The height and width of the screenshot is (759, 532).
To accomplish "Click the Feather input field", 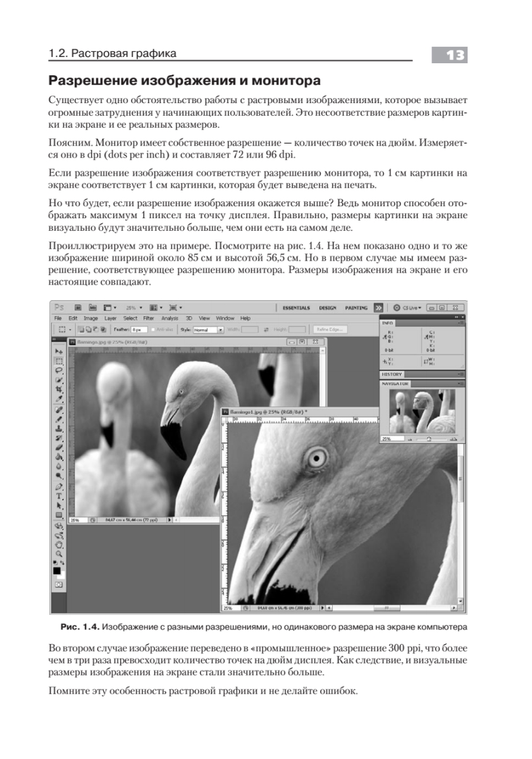I will click(139, 330).
